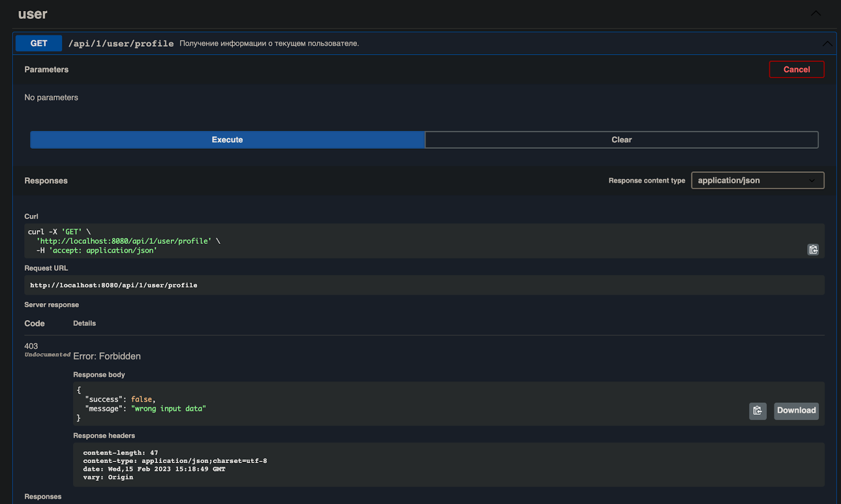Click the user tag heading
The height and width of the screenshot is (504, 841).
[x=33, y=14]
